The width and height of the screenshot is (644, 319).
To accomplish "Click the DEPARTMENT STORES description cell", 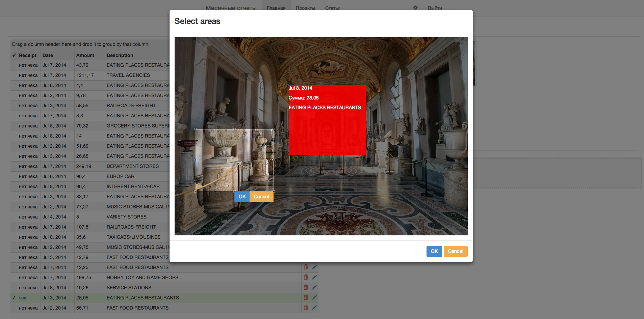I will [133, 166].
